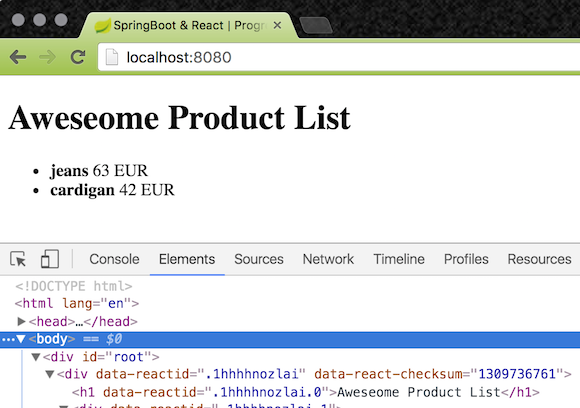Open the Network tab
Viewport: 580px width, 408px height.
pos(328,259)
